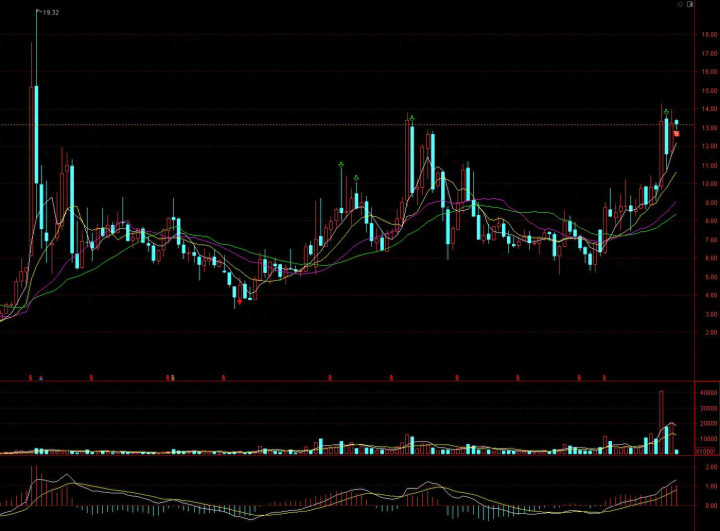
Task: Click the 5.00 price axis label
Action: (711, 277)
